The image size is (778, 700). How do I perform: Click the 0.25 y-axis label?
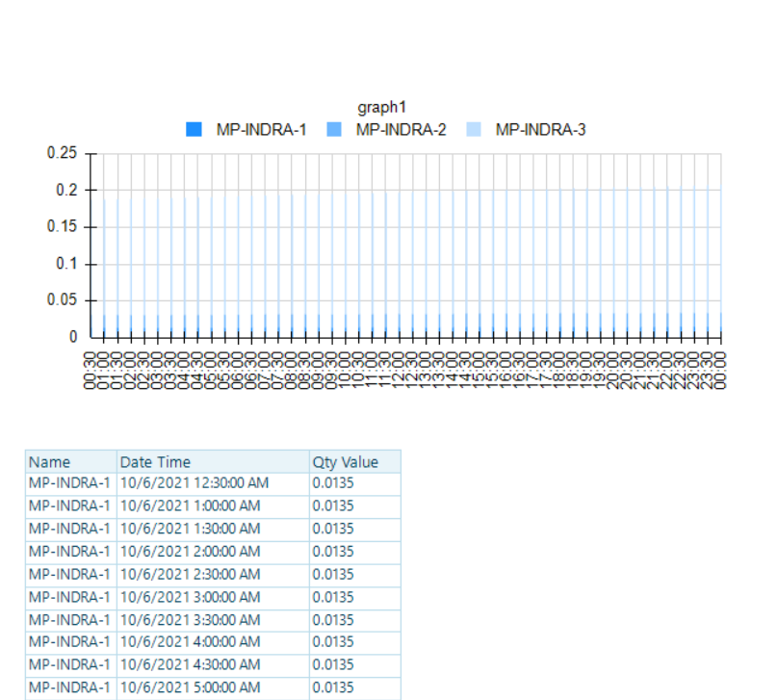tap(62, 153)
